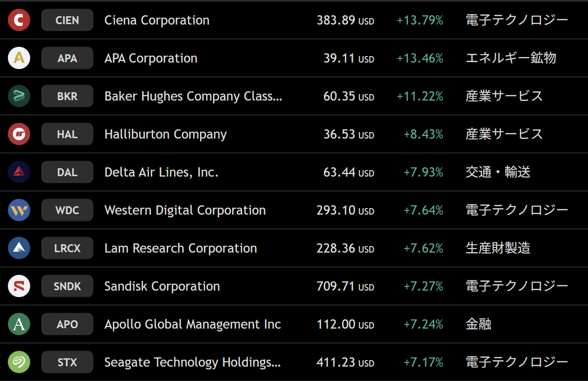Click the APA Corporation logo icon
This screenshot has height=381, width=588.
[x=19, y=58]
